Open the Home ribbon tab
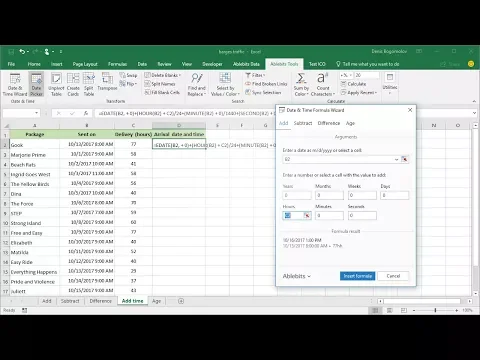 pos(34,64)
